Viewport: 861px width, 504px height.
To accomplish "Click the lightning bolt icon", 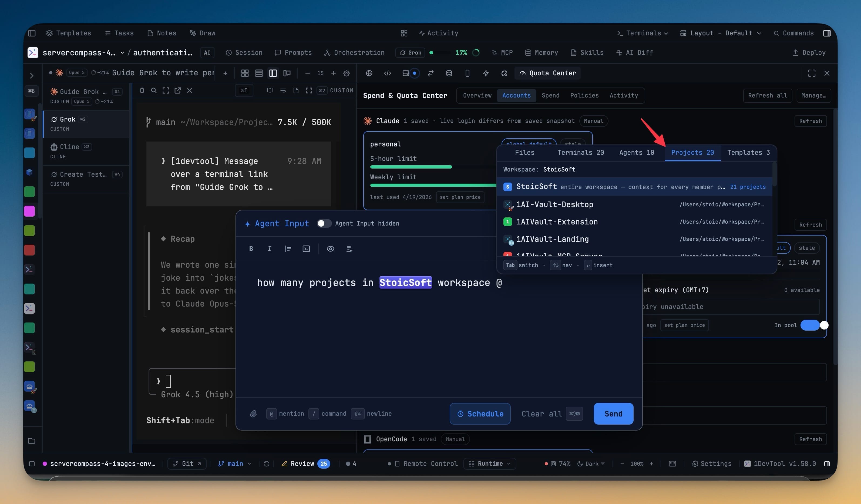I will tap(486, 73).
